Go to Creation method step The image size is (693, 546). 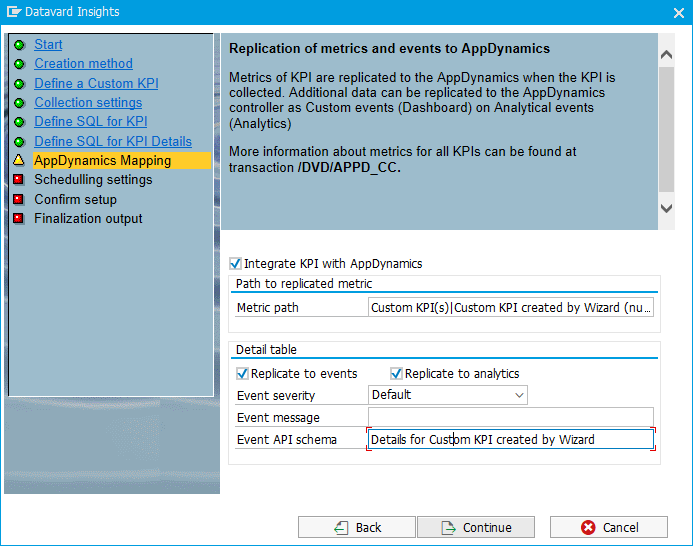point(84,64)
